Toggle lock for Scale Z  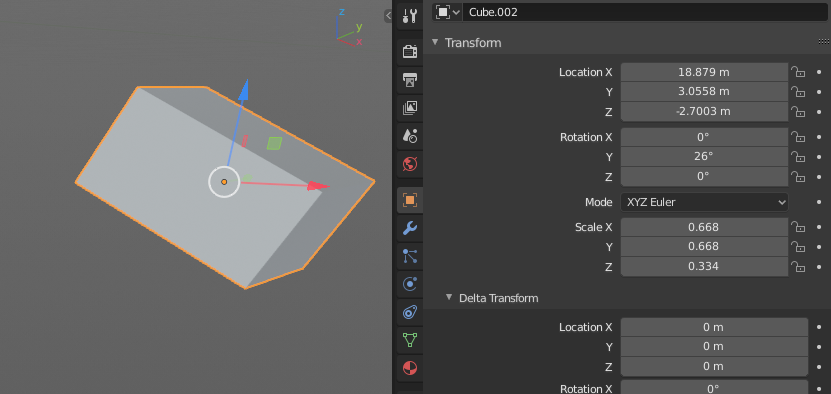798,266
